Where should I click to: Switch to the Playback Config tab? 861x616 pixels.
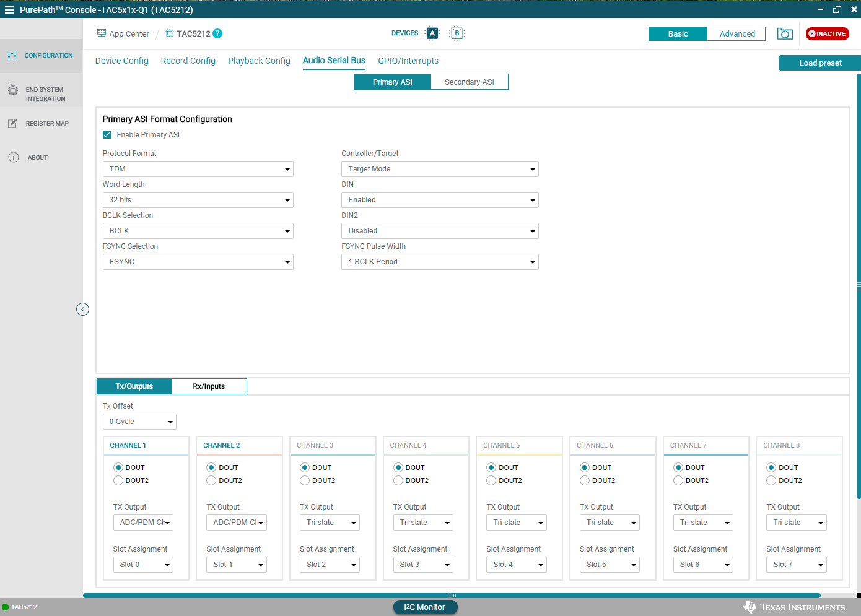coord(259,61)
